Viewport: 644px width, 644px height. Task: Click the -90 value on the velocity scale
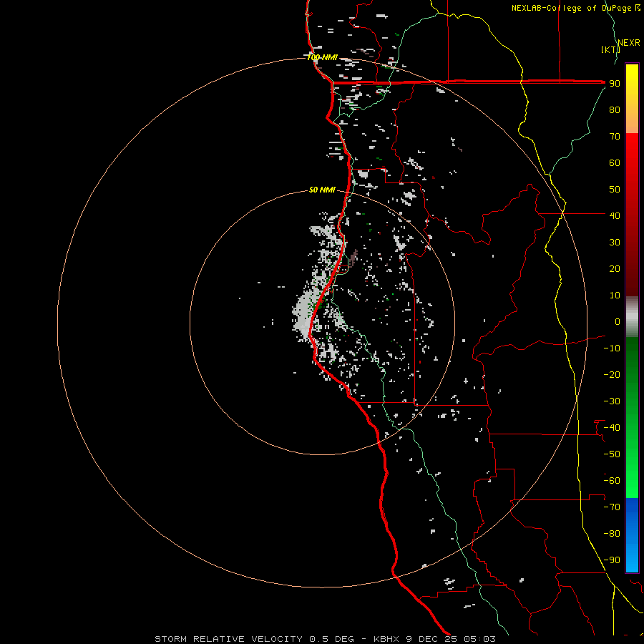pos(612,560)
